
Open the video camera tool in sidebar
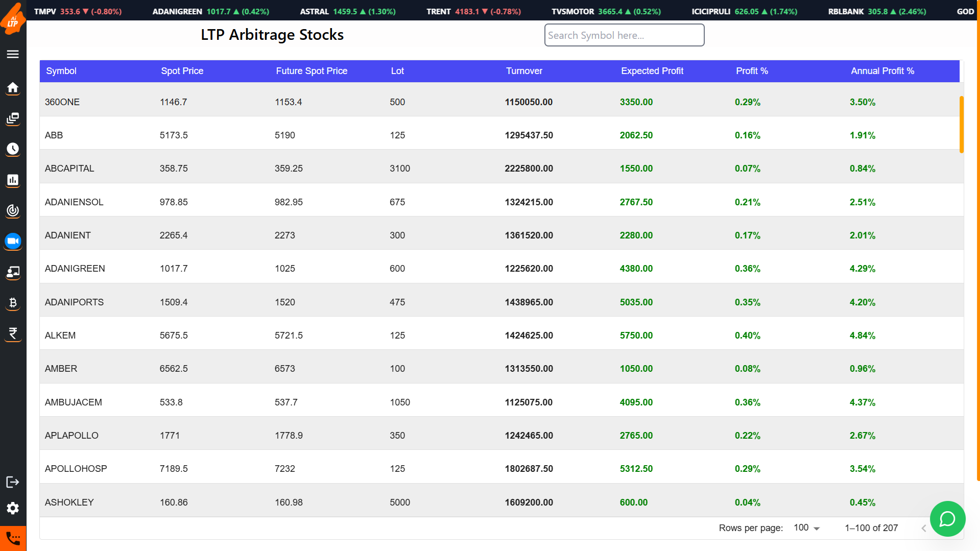[13, 241]
